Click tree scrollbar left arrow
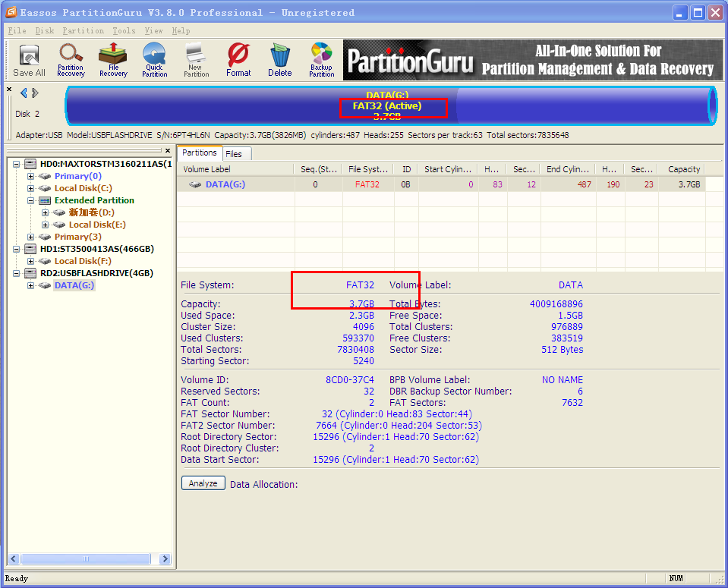Screen dimensions: 728x588 [x=14, y=558]
